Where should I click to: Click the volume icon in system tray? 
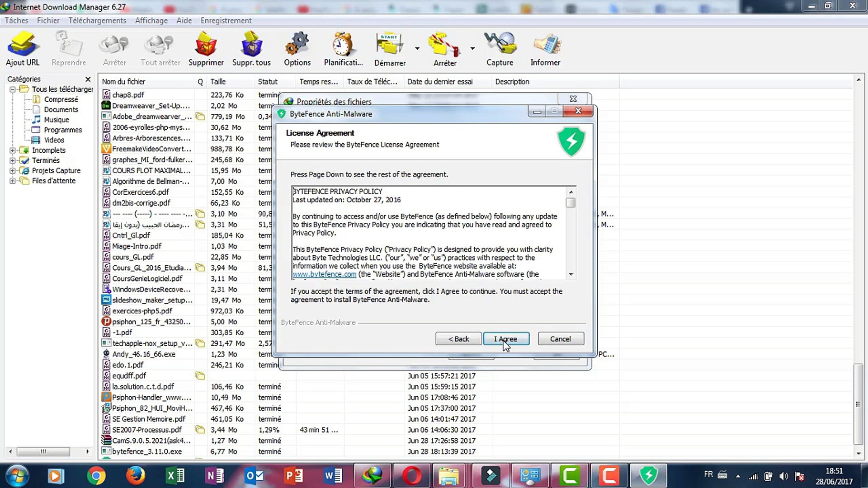783,476
